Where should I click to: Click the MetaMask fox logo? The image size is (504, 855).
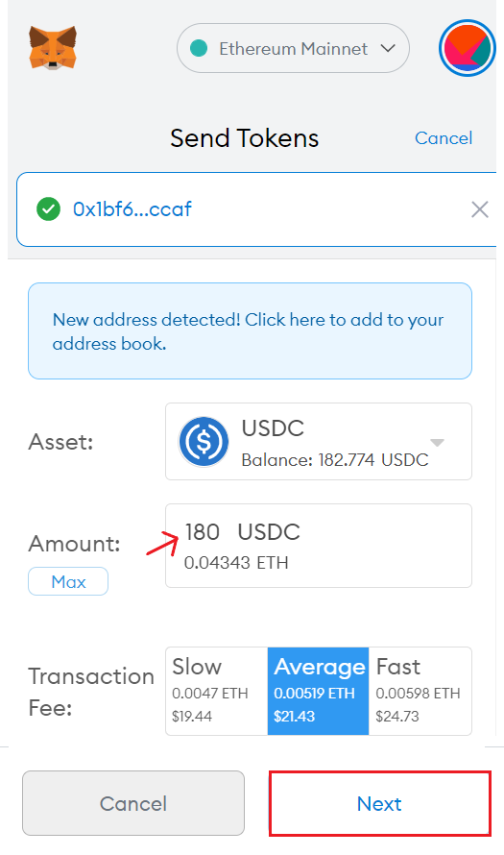tap(53, 48)
